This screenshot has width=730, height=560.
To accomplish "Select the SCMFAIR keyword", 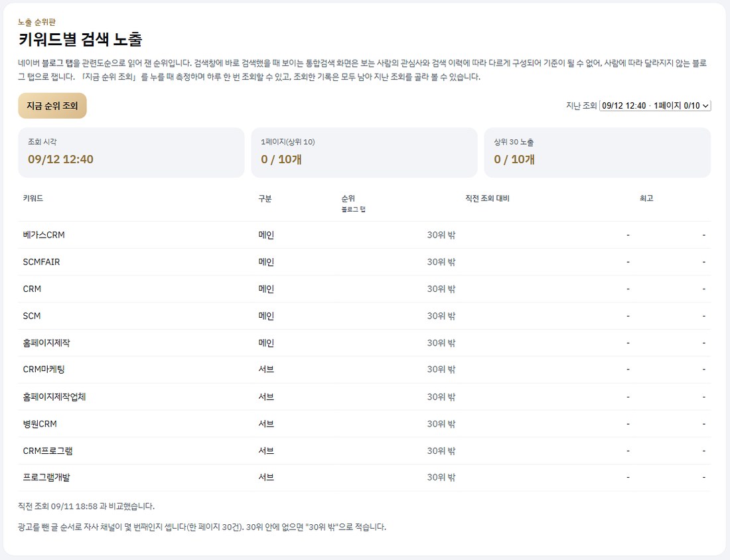I will (41, 262).
